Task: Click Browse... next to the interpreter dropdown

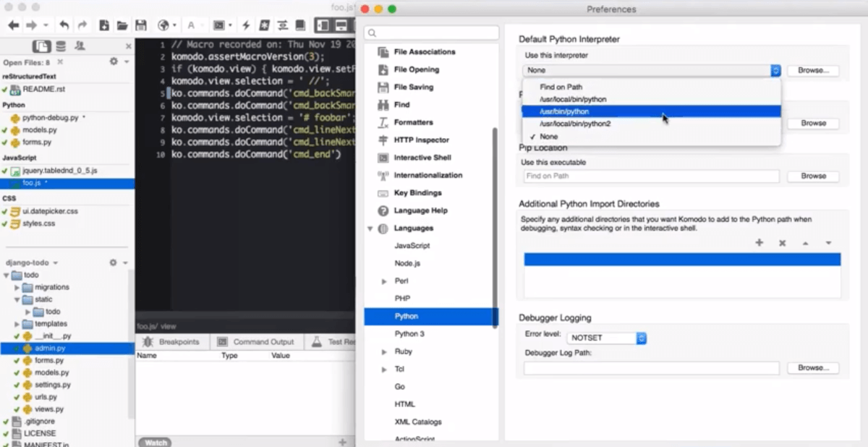Action: [813, 70]
